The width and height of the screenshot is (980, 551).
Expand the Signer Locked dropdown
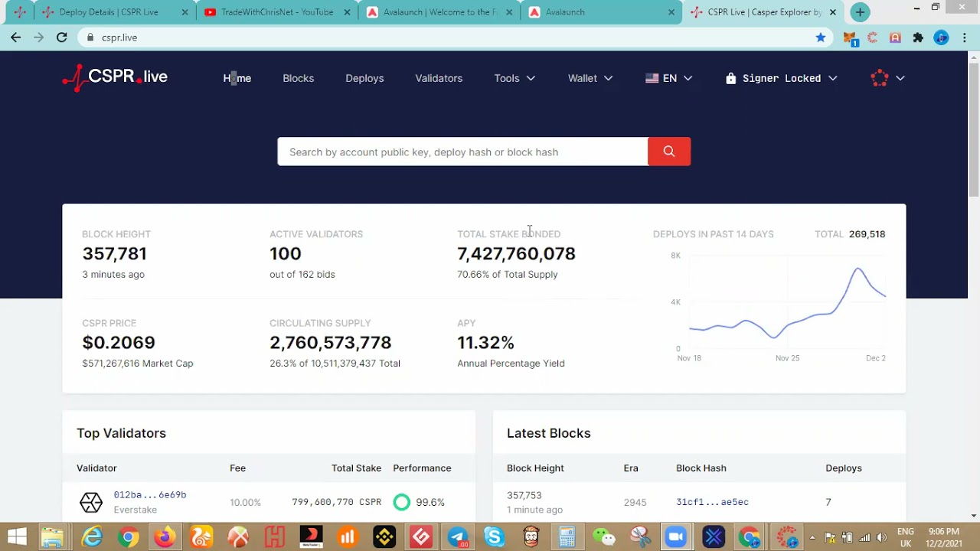[782, 78]
